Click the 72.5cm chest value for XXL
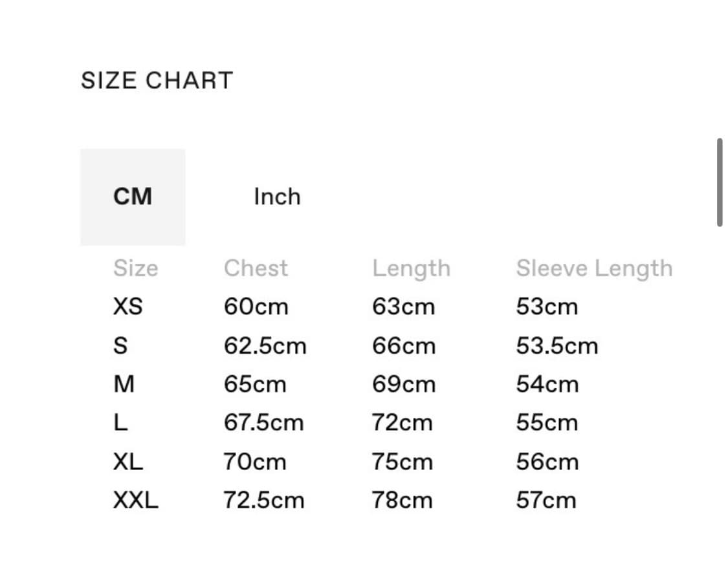Image resolution: width=728 pixels, height=582 pixels. coord(263,501)
